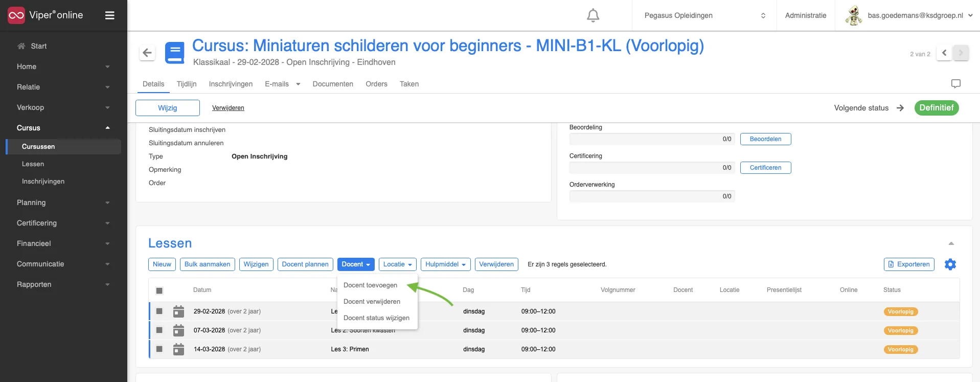Set status with Definitief button
This screenshot has height=382, width=980.
tap(937, 108)
